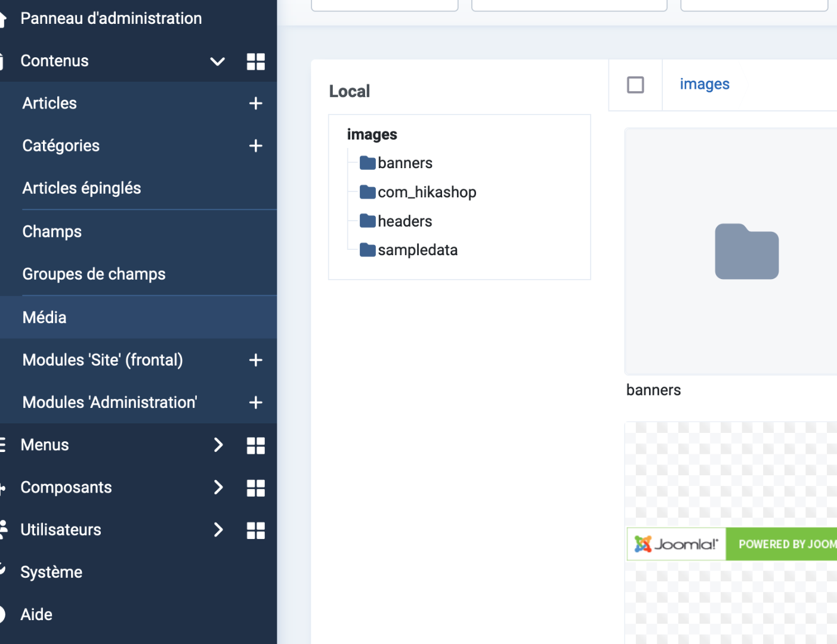Open Contenus dashboard grid icon
Screen dimensions: 837x644
pyautogui.click(x=255, y=61)
